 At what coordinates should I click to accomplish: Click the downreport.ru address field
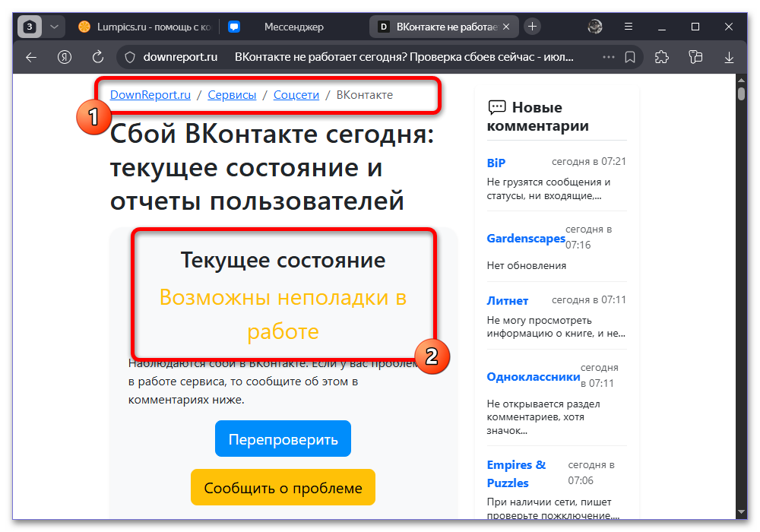point(180,57)
